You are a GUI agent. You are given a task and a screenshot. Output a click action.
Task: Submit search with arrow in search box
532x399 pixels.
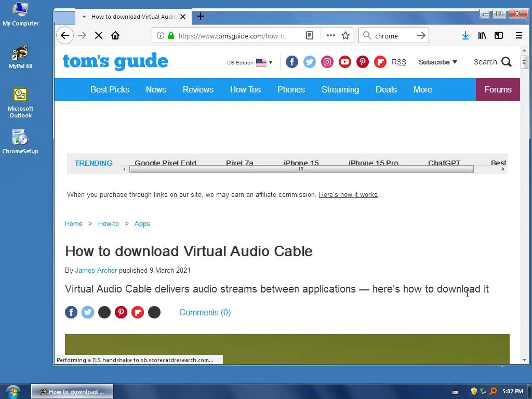[421, 36]
